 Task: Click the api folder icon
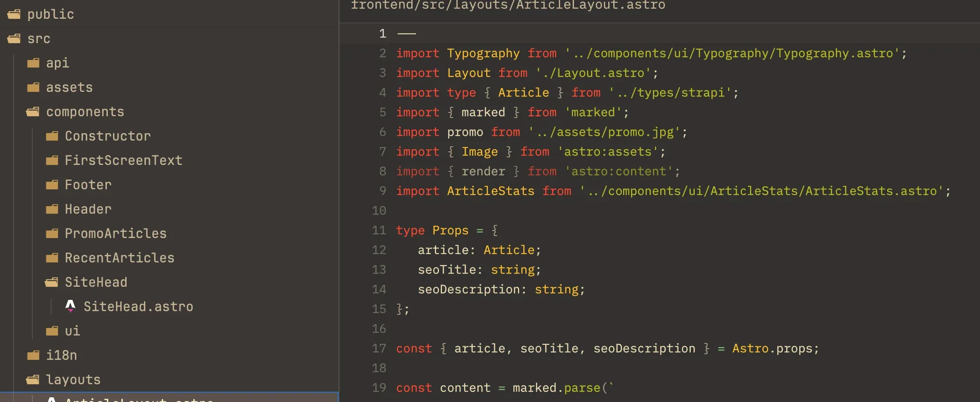pos(33,63)
